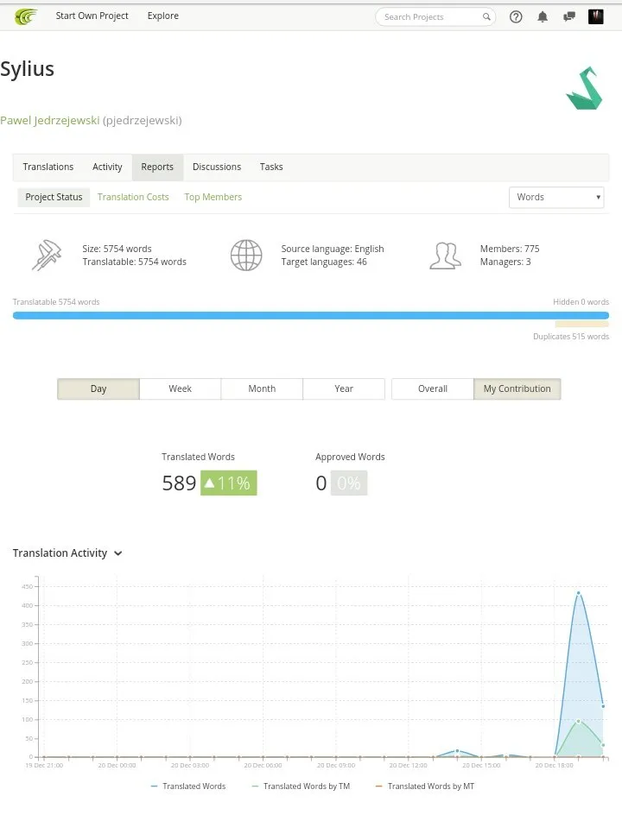The image size is (622, 840).
Task: Click the members people icon
Action: click(445, 256)
